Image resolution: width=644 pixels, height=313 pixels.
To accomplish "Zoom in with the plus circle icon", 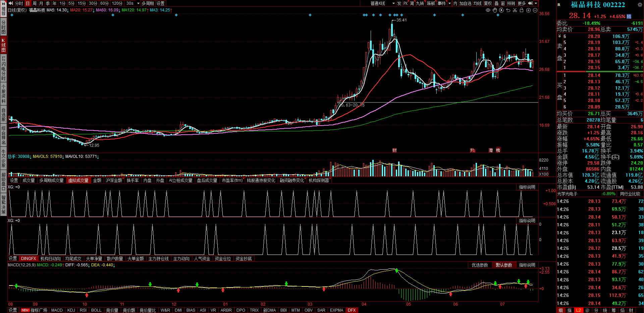I will [x=528, y=10].
